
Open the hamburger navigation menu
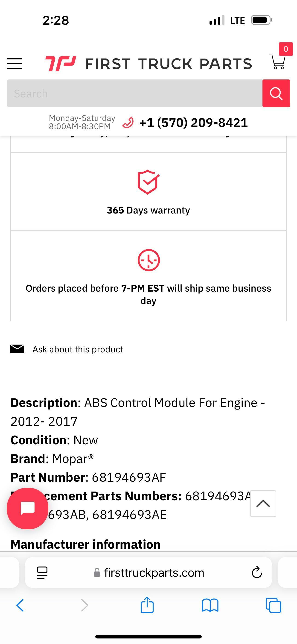(x=15, y=64)
